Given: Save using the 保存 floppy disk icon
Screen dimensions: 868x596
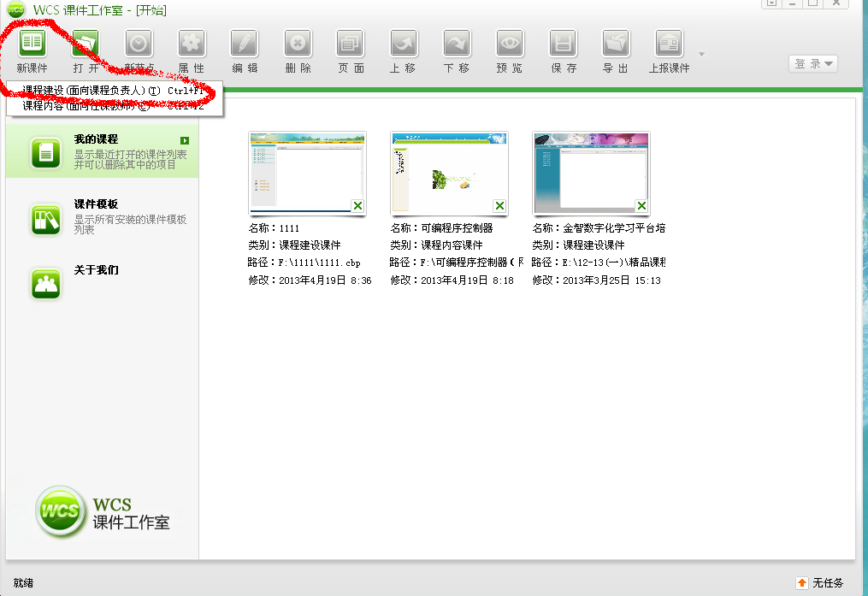Looking at the screenshot, I should (x=563, y=43).
